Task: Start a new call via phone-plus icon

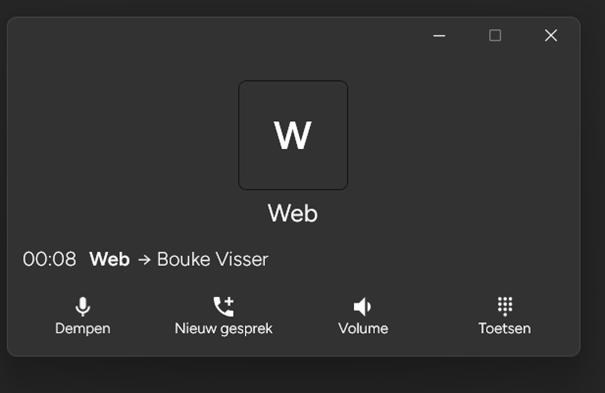Action: (x=224, y=307)
